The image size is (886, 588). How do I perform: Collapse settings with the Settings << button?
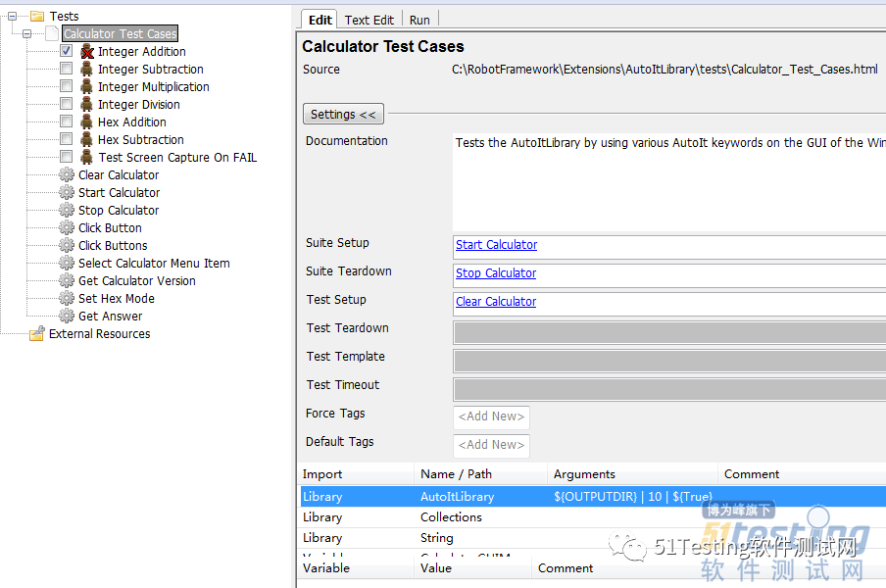(342, 115)
